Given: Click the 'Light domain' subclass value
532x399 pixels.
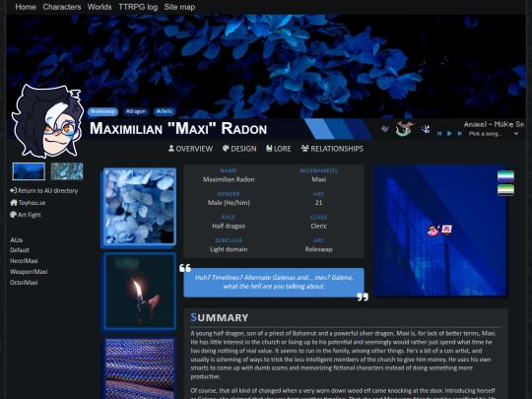Looking at the screenshot, I should point(229,249).
